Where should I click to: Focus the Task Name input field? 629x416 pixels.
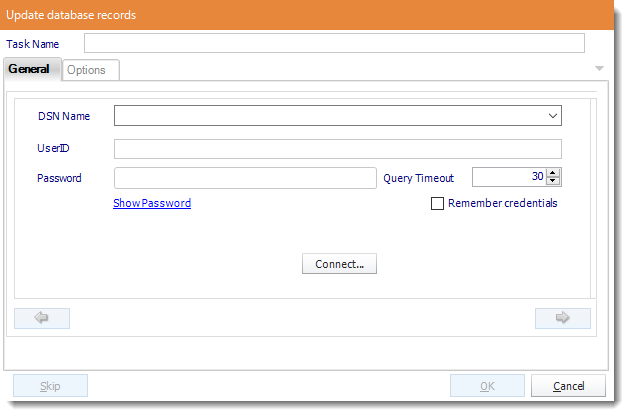pos(334,43)
